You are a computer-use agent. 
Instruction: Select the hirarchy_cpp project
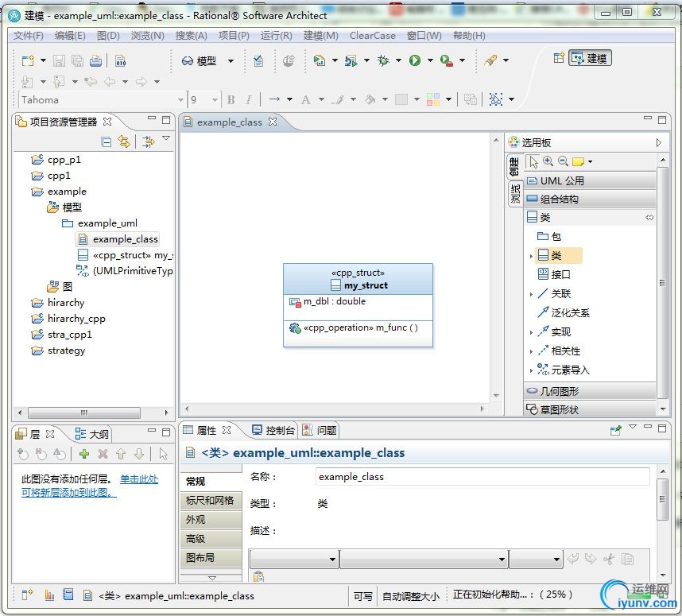click(x=68, y=319)
